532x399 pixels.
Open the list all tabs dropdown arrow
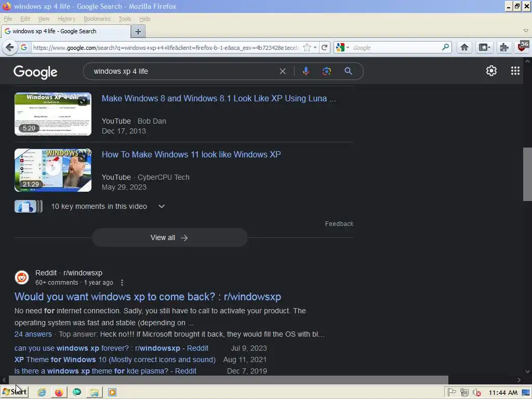coord(526,31)
